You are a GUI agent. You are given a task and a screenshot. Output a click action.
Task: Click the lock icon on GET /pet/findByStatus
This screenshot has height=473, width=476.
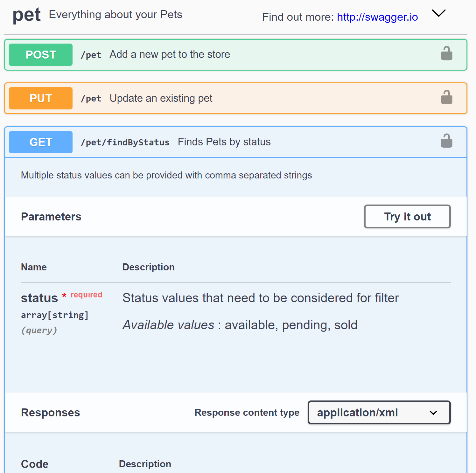pos(447,141)
